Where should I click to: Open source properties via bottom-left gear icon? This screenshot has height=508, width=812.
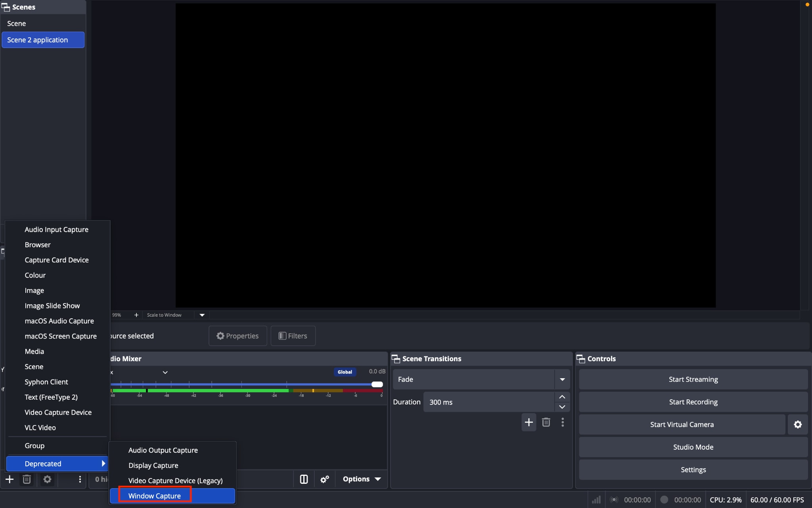pyautogui.click(x=47, y=479)
